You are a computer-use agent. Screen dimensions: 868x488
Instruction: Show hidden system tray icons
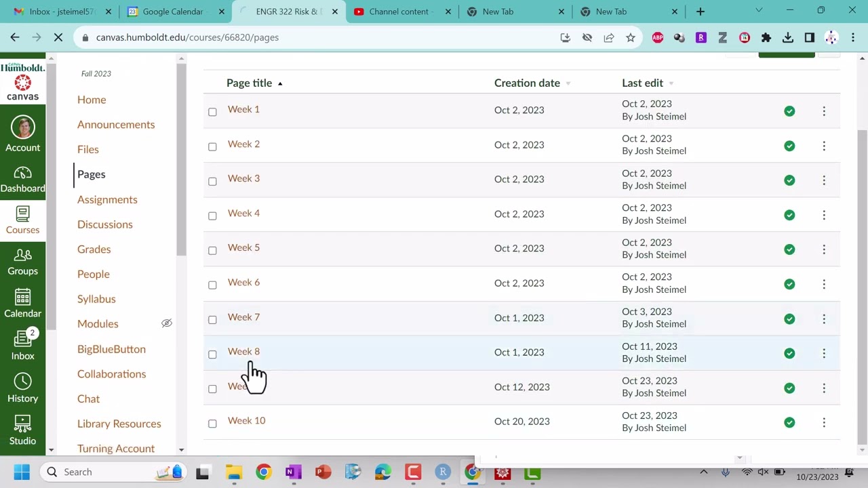click(704, 472)
